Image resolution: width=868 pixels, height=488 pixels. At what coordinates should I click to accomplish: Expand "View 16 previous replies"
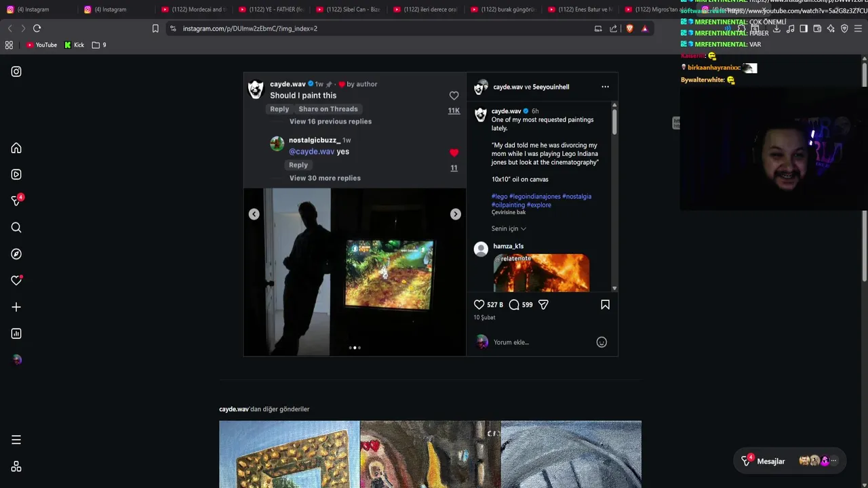(330, 121)
